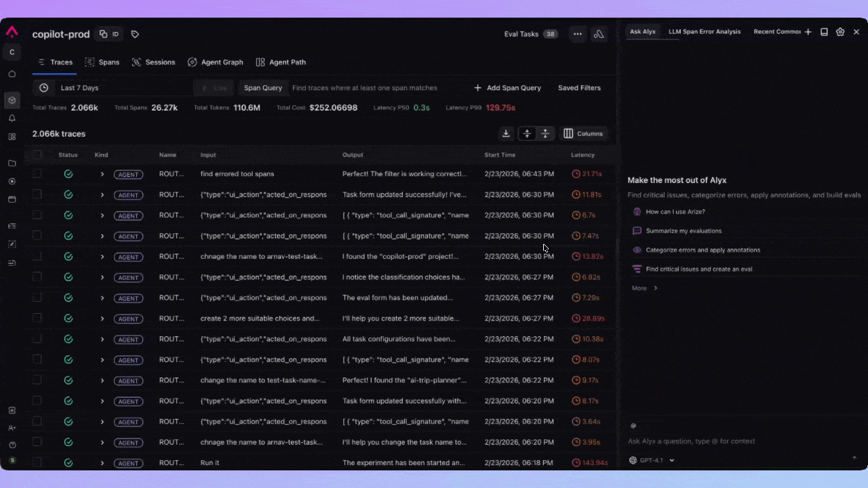Open the Last 7 Days time range dropdown

tap(112, 87)
